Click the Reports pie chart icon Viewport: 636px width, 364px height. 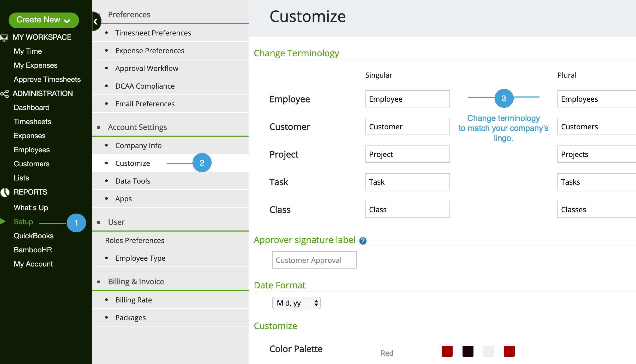coord(5,192)
